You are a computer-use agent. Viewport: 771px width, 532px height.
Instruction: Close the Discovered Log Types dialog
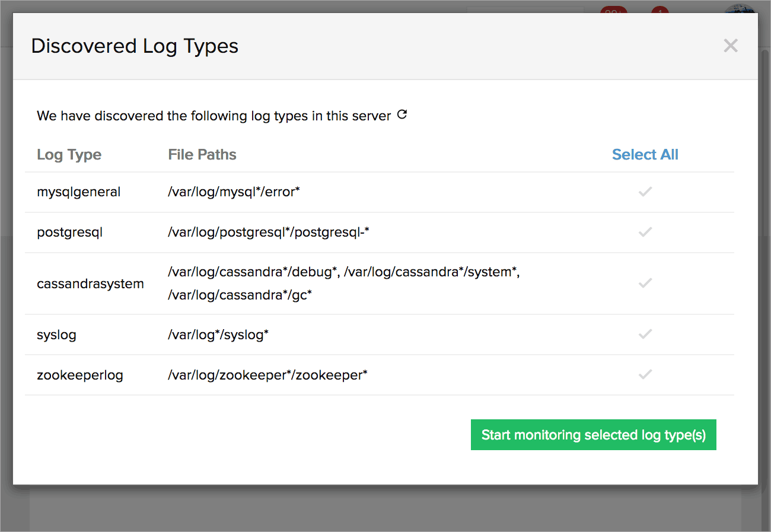tap(731, 46)
